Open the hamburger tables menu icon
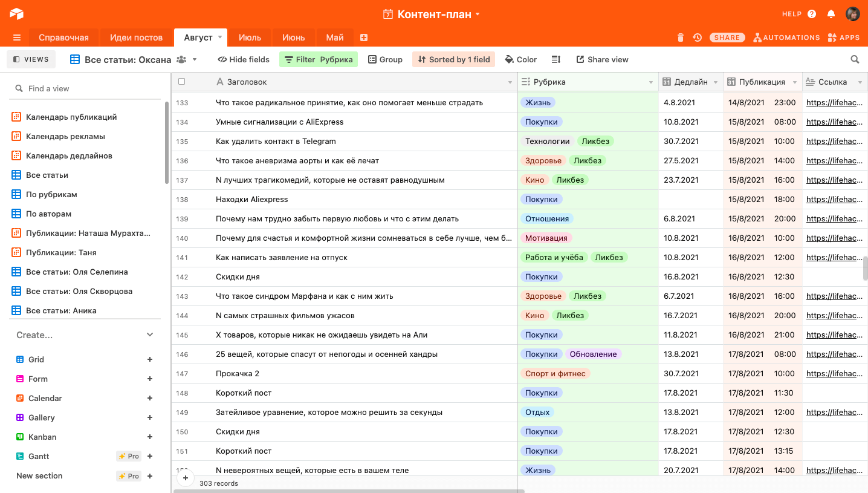Image resolution: width=868 pixels, height=493 pixels. click(x=16, y=38)
